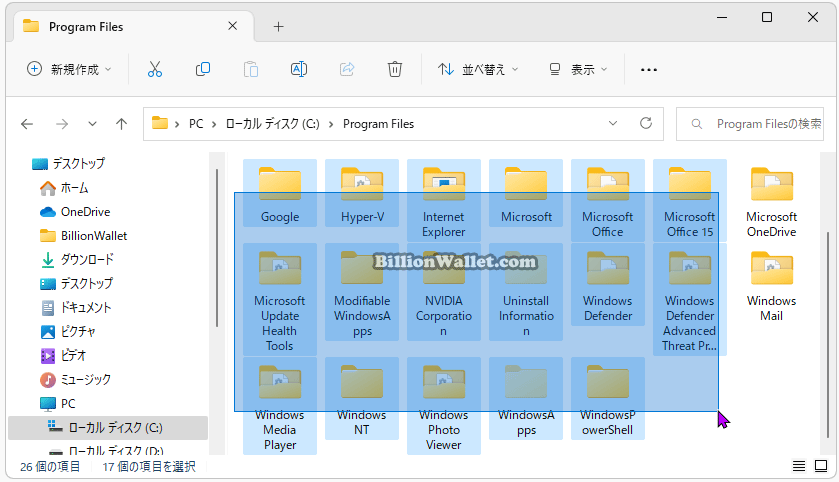Go forward with the right arrow
Viewport: 839px width, 482px height.
tap(62, 124)
